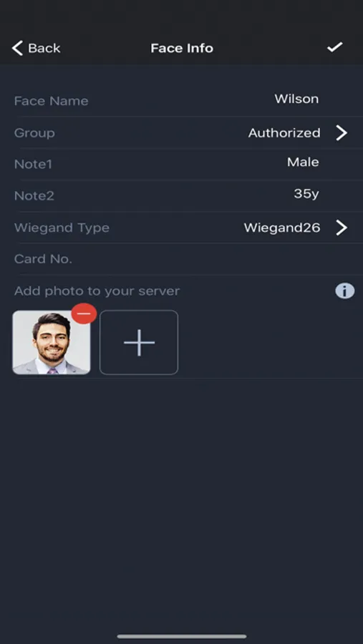The width and height of the screenshot is (363, 644).
Task: Expand the Group chevron arrow
Action: [x=342, y=132]
